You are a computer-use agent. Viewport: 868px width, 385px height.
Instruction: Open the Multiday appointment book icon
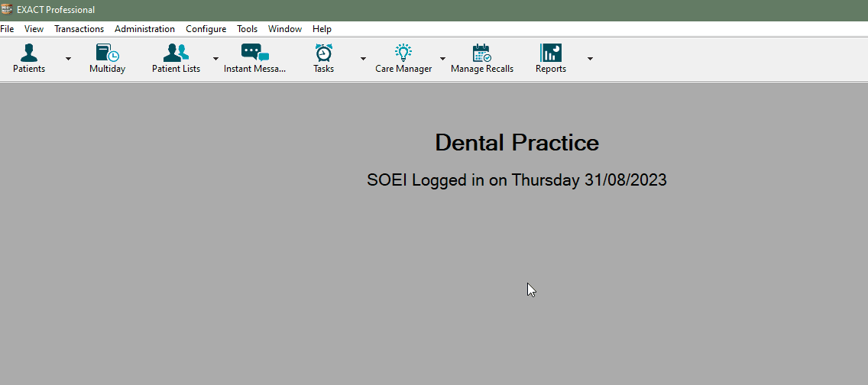[108, 53]
